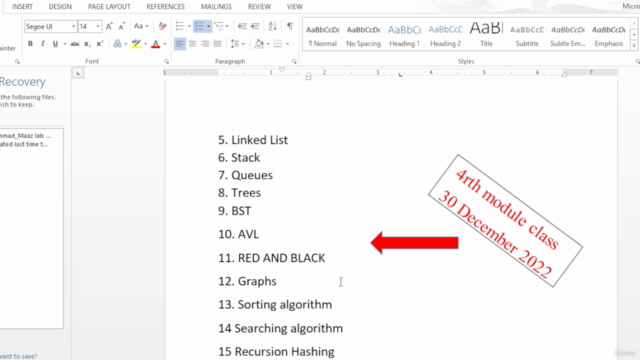Apply the Subtitle style
Viewport: 640px width, 360px height.
click(x=527, y=35)
